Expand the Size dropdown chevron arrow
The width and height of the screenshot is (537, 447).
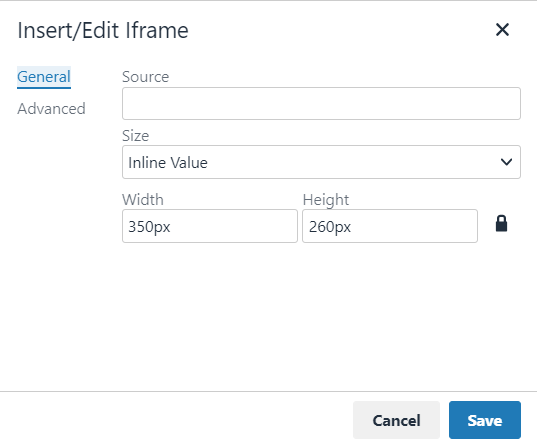(506, 162)
